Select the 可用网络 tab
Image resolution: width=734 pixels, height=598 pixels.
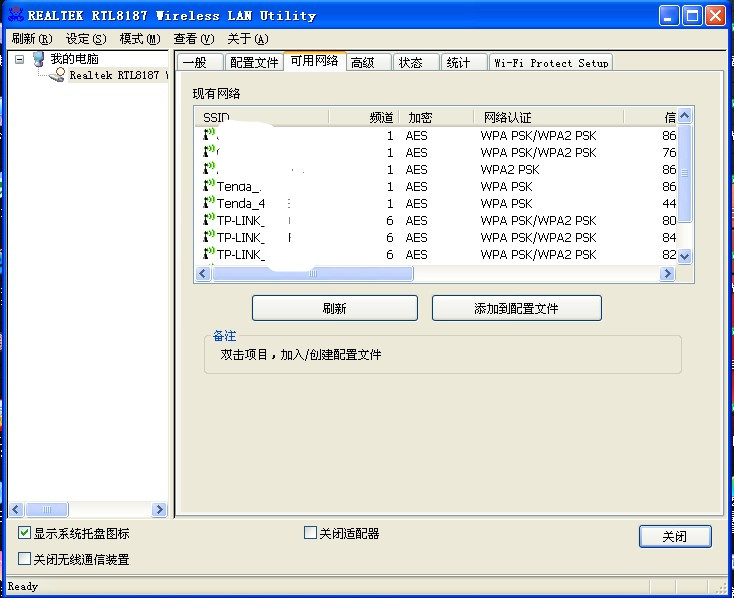click(x=315, y=61)
